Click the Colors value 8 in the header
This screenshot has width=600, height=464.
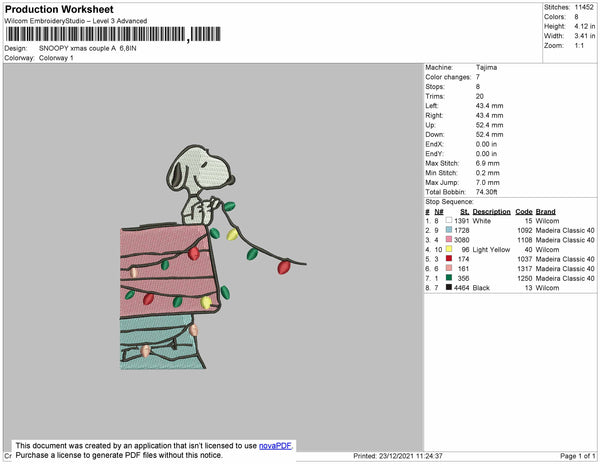point(576,17)
